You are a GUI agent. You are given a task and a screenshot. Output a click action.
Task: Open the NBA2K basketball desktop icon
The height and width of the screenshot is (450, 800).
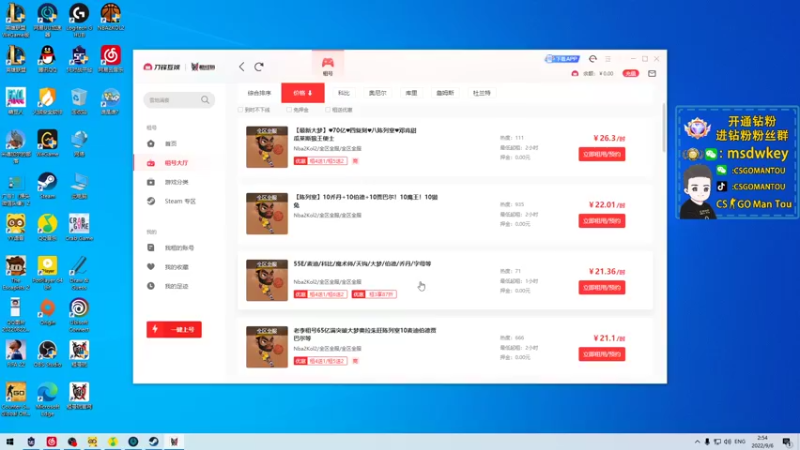(x=110, y=17)
